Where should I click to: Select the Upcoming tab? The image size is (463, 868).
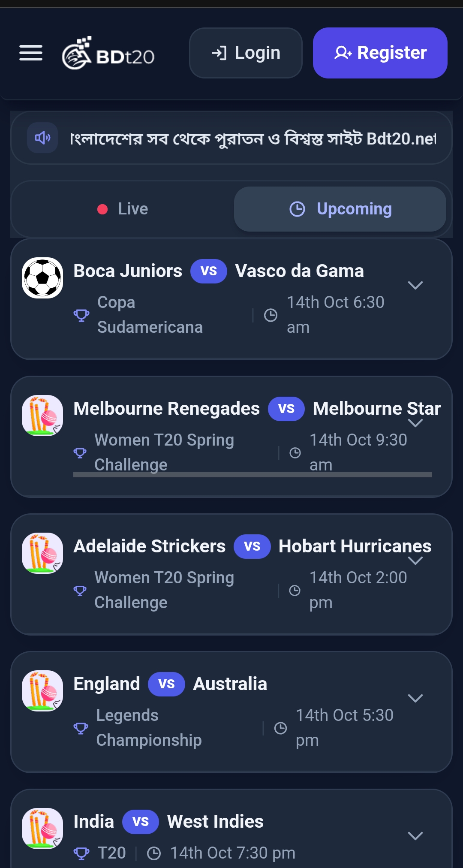(x=340, y=209)
